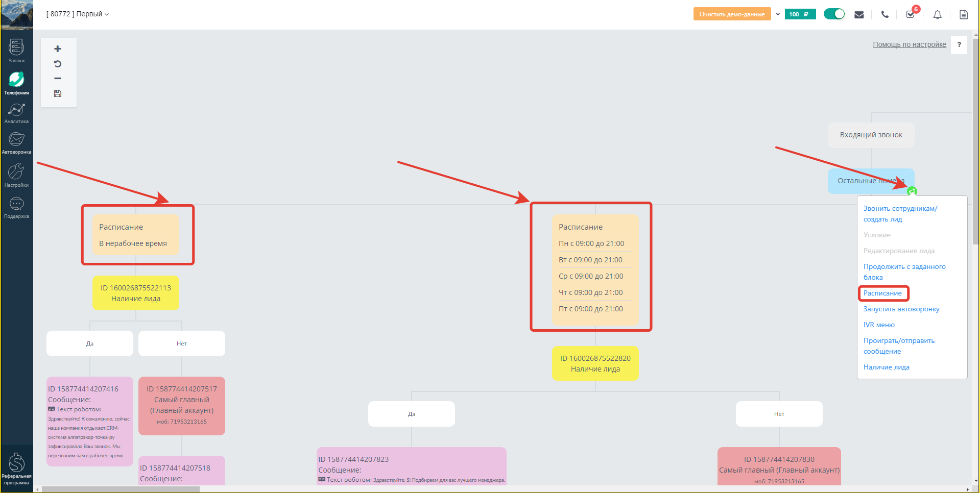Choose Запустить автоворонку menu entry
The image size is (980, 493).
click(x=901, y=309)
